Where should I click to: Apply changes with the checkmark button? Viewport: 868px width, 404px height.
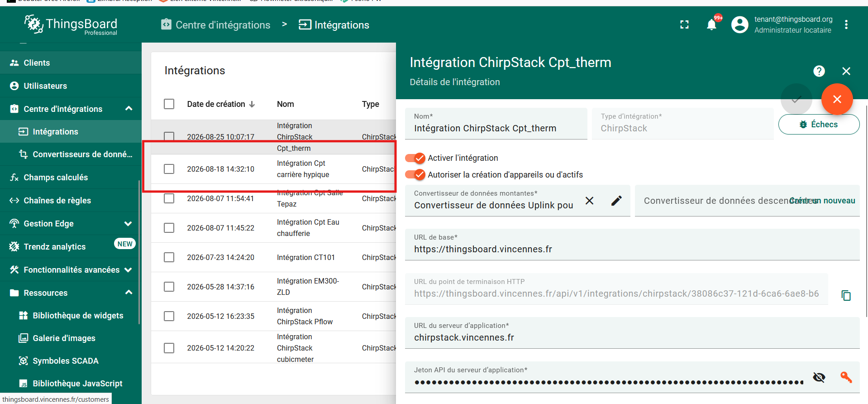796,99
